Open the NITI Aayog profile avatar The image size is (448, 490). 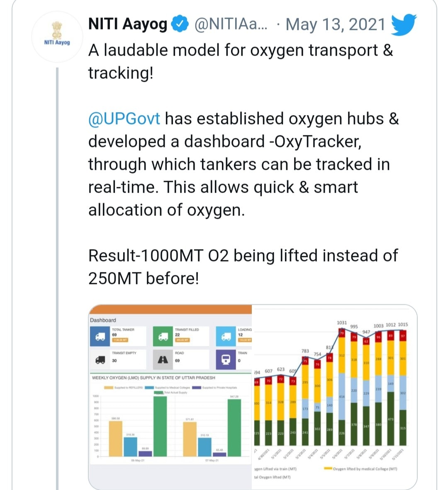[x=57, y=37]
